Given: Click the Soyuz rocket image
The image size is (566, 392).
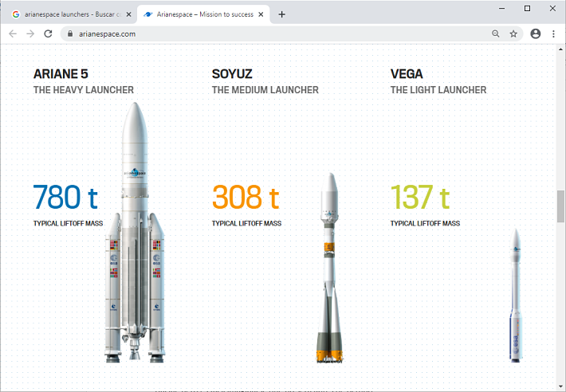Looking at the screenshot, I should (329, 268).
